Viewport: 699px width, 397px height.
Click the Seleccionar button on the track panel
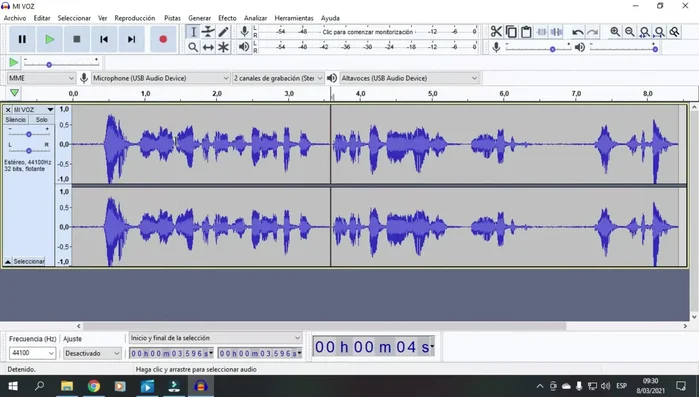[x=29, y=262]
